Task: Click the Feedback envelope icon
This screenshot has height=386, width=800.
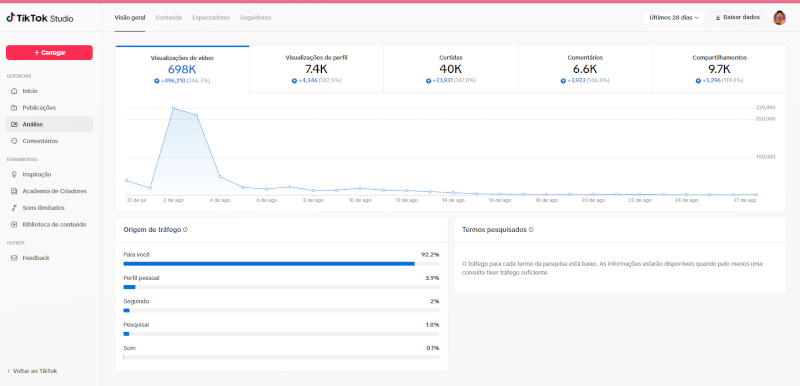Action: pos(14,258)
